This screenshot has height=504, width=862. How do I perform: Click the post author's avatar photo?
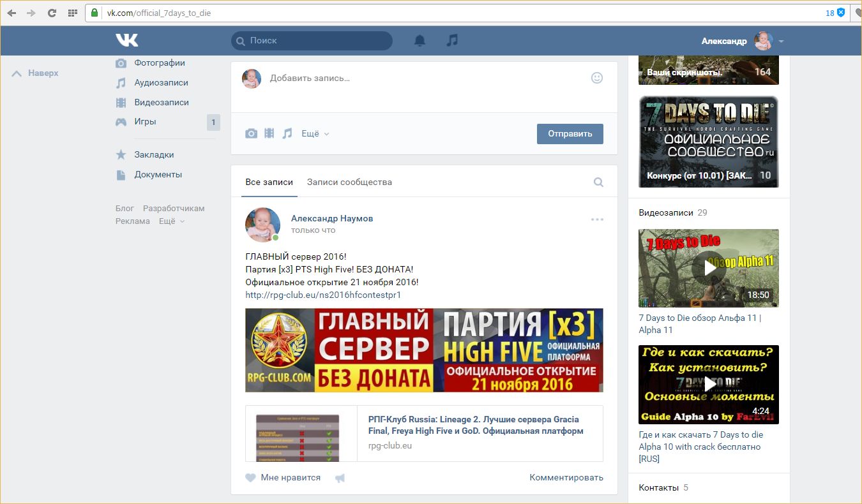pyautogui.click(x=262, y=225)
